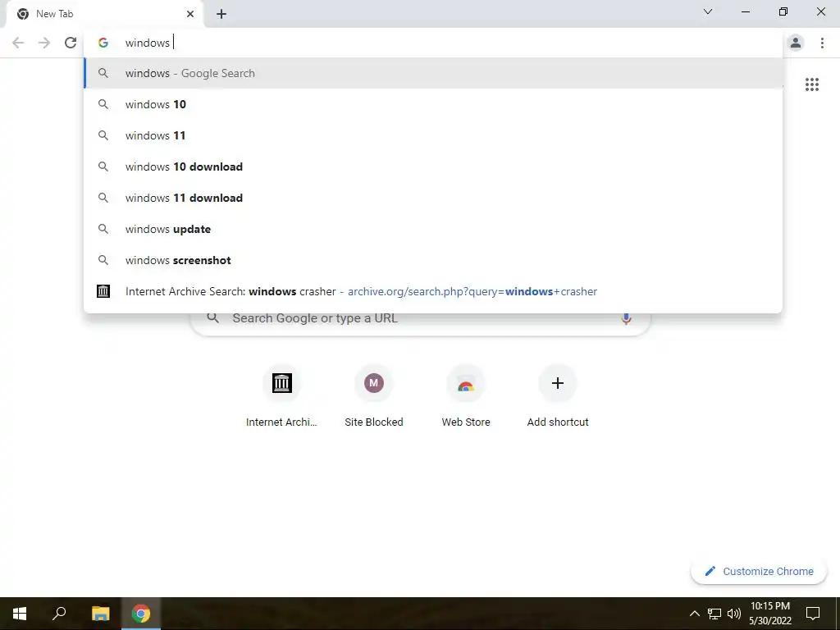Open the Site Blocked shortcut tile
Image resolution: width=840 pixels, height=630 pixels.
[374, 396]
